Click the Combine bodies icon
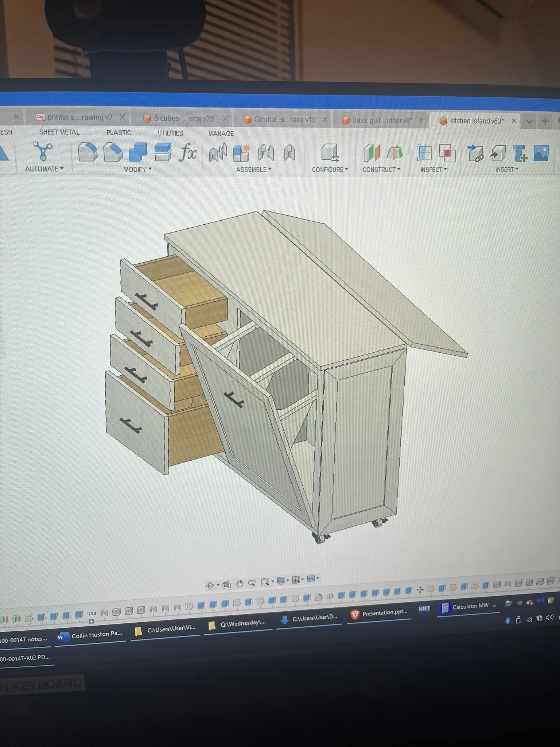 click(x=137, y=152)
